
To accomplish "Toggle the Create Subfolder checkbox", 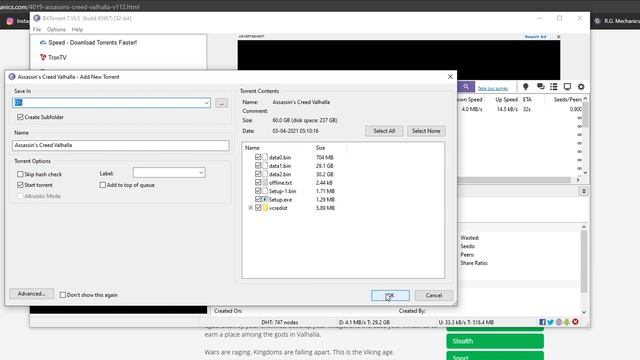I will [20, 117].
